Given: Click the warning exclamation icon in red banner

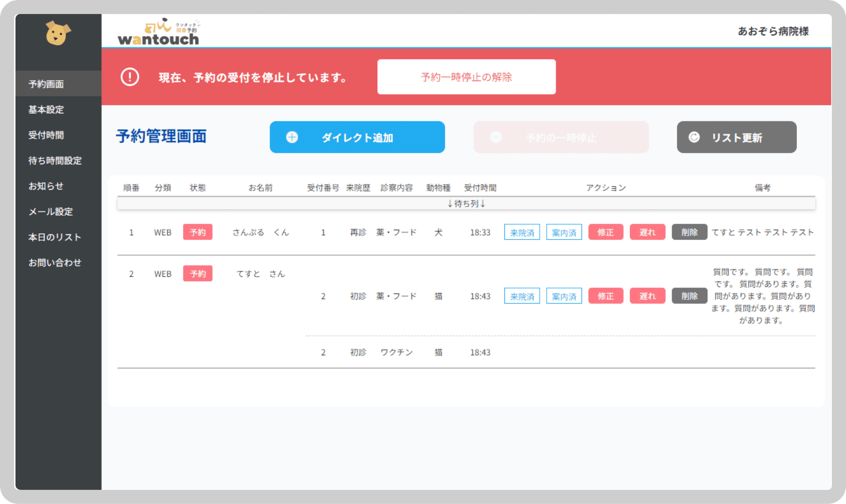Looking at the screenshot, I should 130,77.
